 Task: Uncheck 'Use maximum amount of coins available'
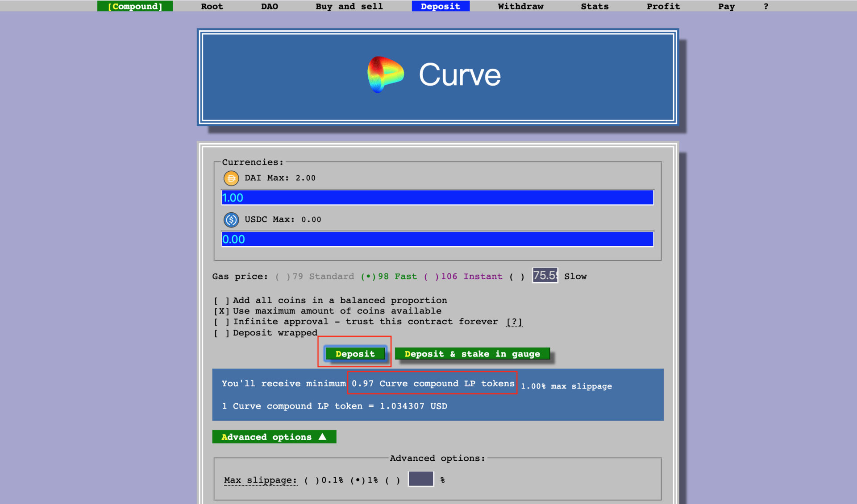pyautogui.click(x=222, y=311)
